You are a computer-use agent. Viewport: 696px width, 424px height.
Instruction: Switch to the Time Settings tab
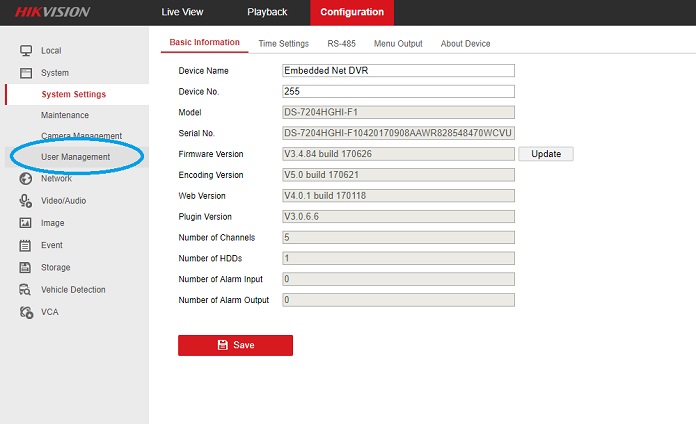coord(283,44)
